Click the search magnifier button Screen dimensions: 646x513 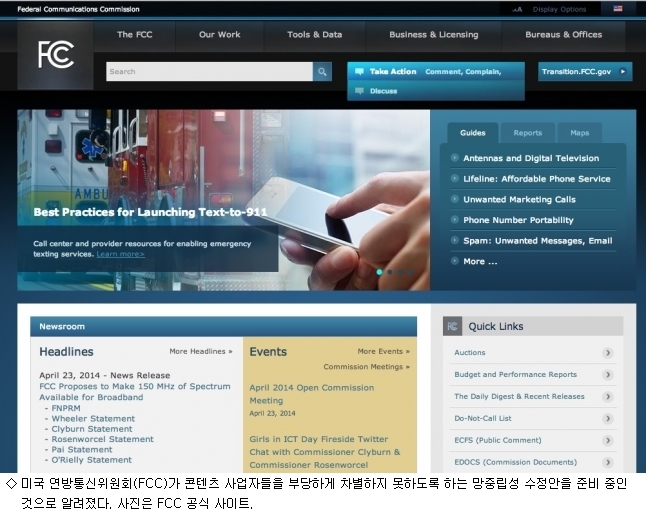click(x=322, y=72)
